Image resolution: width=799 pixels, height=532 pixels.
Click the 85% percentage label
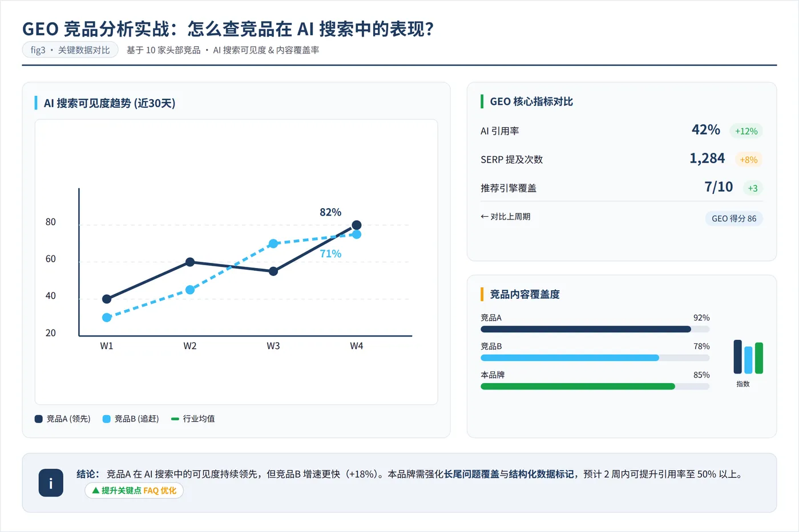coord(701,375)
